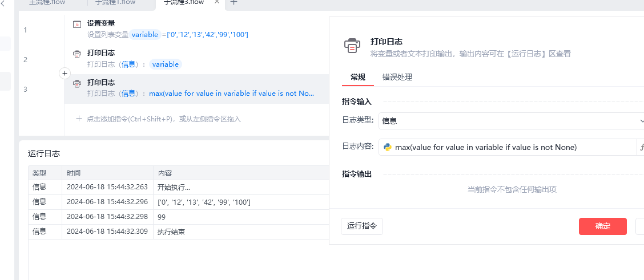Open a new flow tab with plus icon

click(234, 2)
